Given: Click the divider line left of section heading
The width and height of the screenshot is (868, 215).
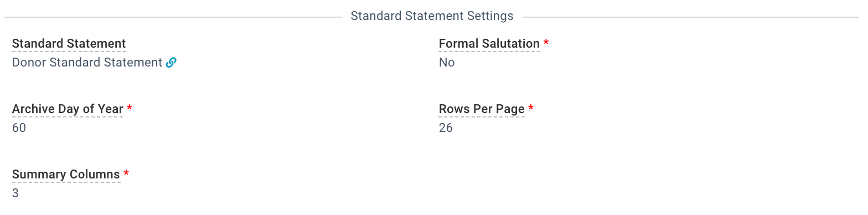Looking at the screenshot, I should tap(173, 17).
